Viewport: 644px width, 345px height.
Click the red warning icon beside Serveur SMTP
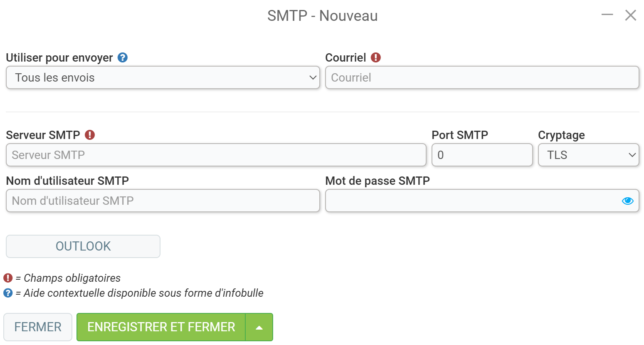point(90,135)
